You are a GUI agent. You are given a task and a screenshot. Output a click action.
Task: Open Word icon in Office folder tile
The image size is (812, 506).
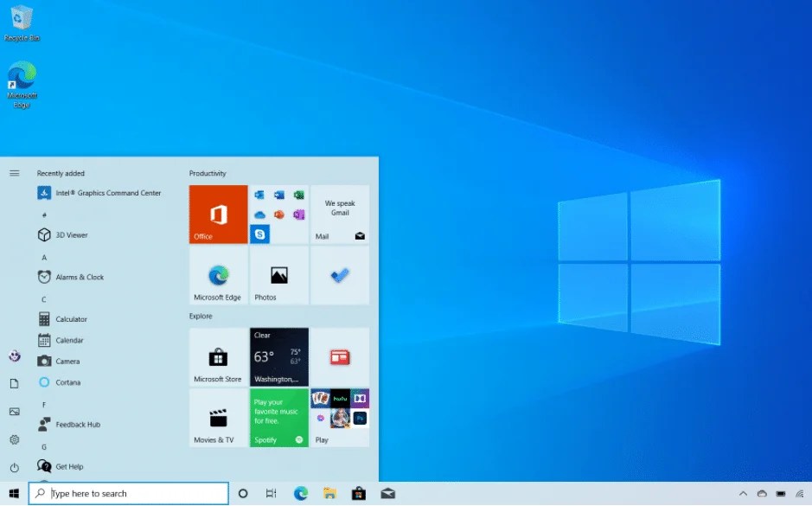point(279,195)
